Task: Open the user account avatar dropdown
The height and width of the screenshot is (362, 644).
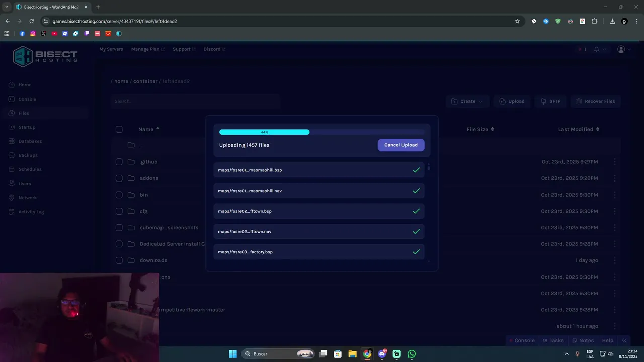Action: pos(624,49)
